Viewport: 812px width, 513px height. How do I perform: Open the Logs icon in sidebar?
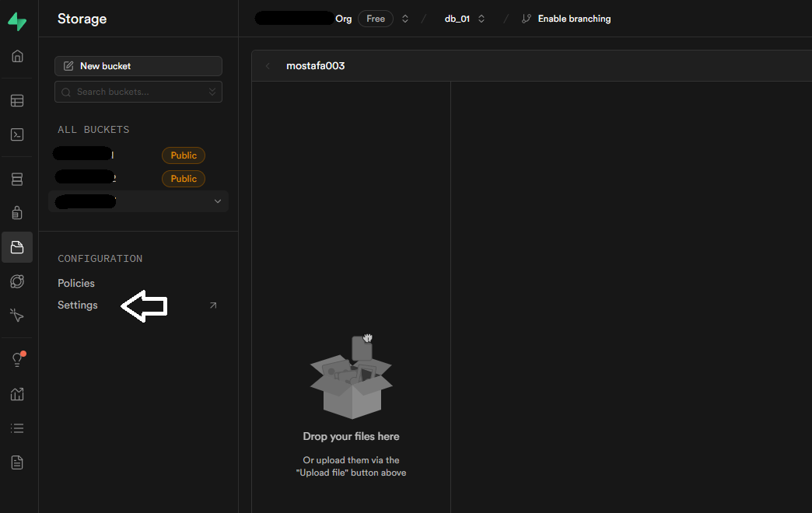tap(17, 428)
